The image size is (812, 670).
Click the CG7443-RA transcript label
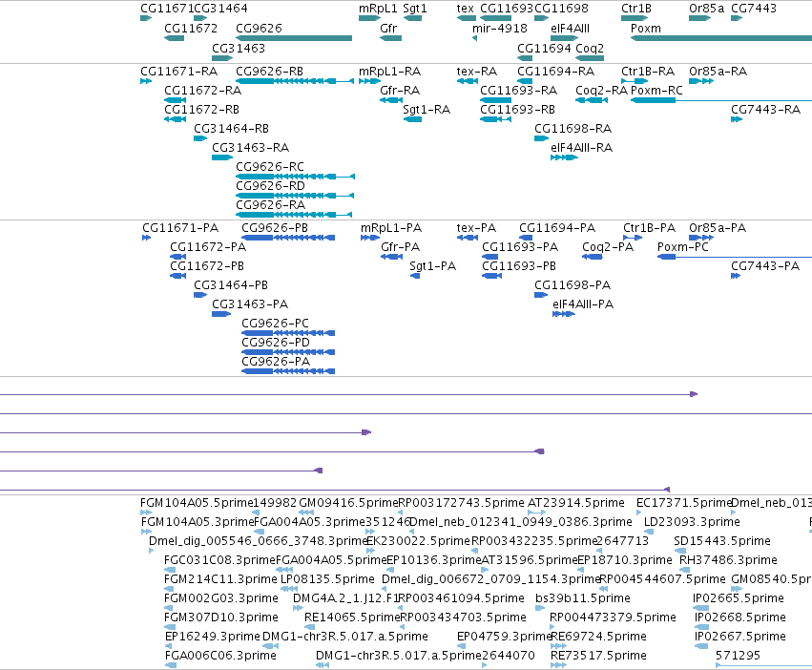tap(765, 110)
